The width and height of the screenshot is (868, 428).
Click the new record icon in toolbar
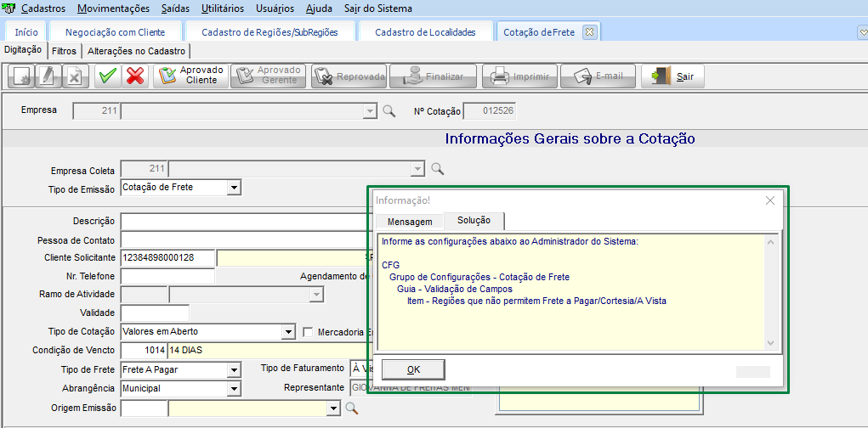[x=20, y=76]
